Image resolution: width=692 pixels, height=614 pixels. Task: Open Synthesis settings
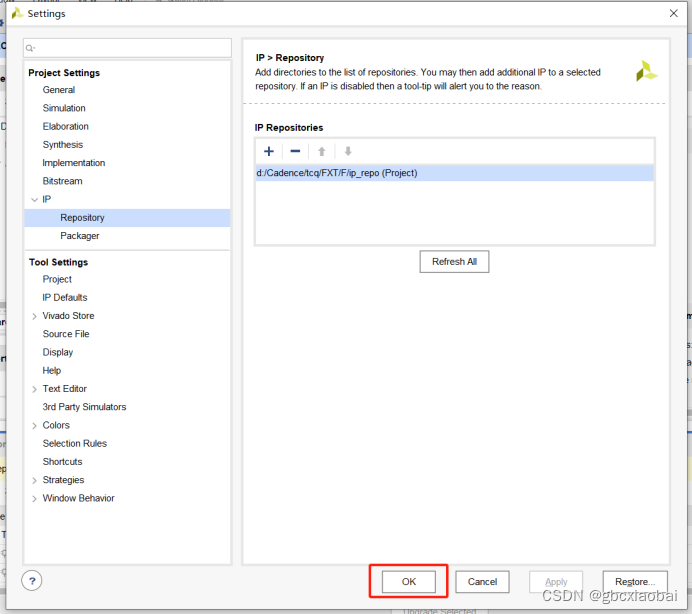click(x=63, y=144)
